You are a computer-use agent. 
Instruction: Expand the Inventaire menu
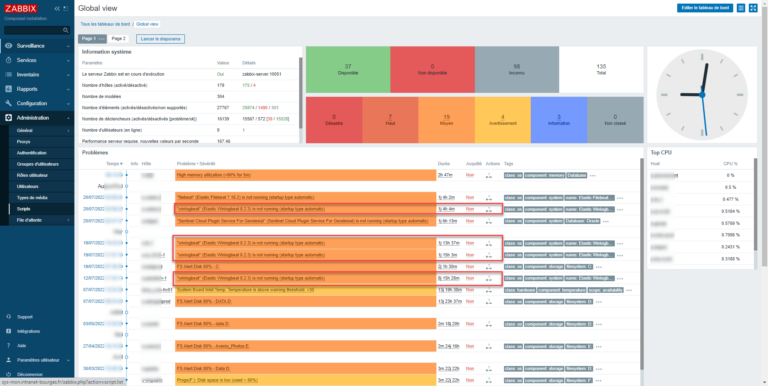(37, 74)
